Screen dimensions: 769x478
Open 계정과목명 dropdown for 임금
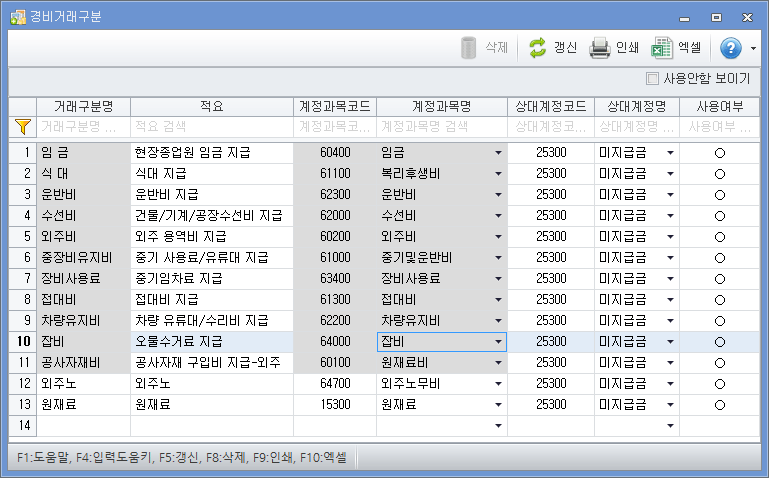click(498, 153)
